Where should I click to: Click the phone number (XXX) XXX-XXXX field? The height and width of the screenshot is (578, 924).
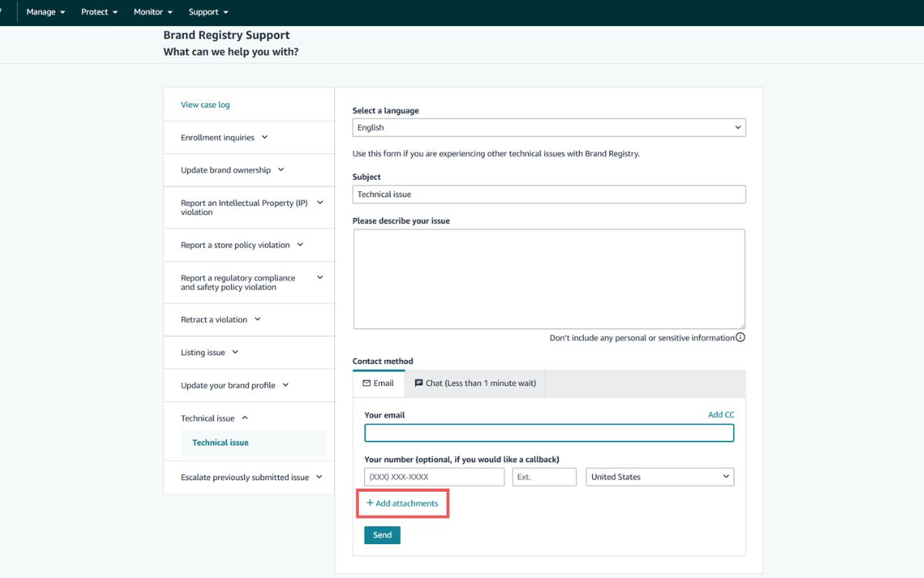pos(434,477)
